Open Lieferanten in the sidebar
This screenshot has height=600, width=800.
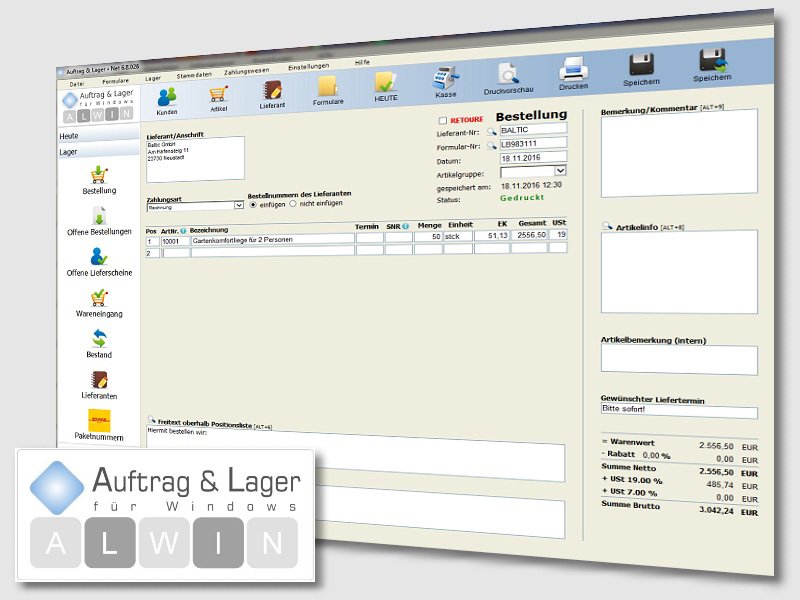[x=99, y=385]
